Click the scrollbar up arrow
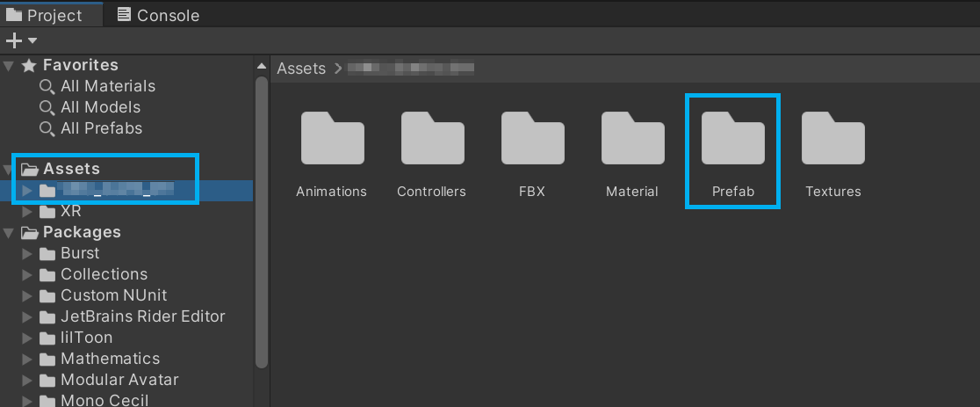Viewport: 980px width, 407px height. [262, 66]
